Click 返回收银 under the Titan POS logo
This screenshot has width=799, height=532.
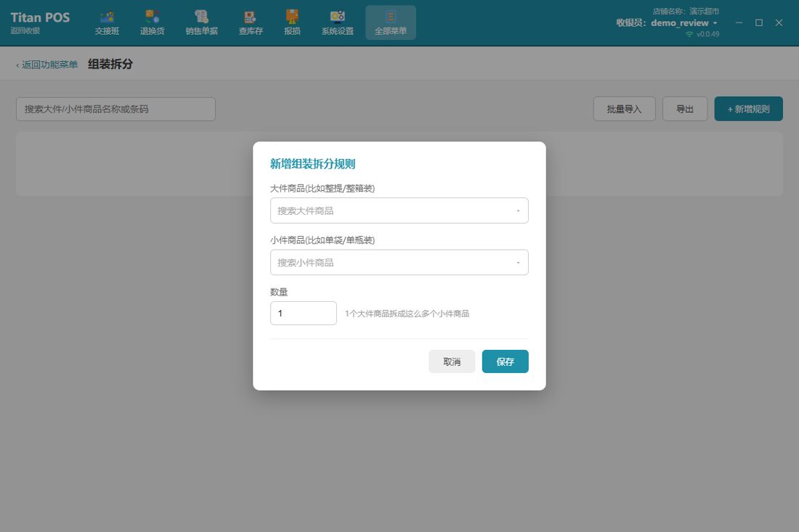(x=25, y=30)
